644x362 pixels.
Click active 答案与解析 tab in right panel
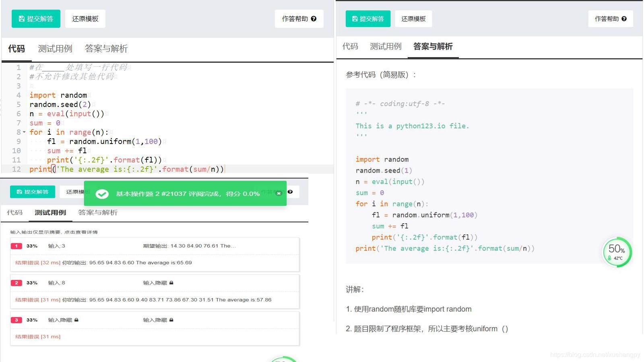coord(433,46)
